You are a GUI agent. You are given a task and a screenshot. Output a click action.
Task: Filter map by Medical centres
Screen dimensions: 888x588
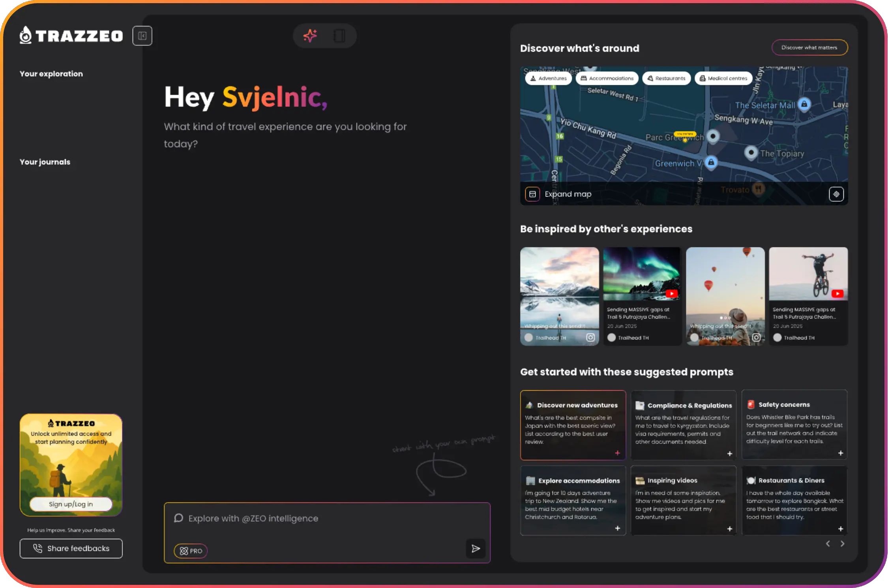pyautogui.click(x=723, y=79)
